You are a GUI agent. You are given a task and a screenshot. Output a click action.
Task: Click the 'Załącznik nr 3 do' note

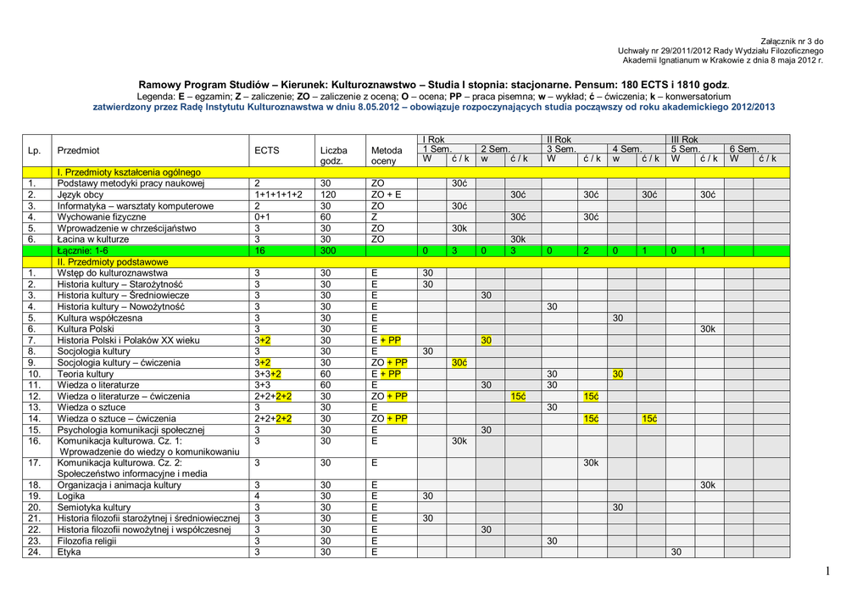click(x=792, y=41)
